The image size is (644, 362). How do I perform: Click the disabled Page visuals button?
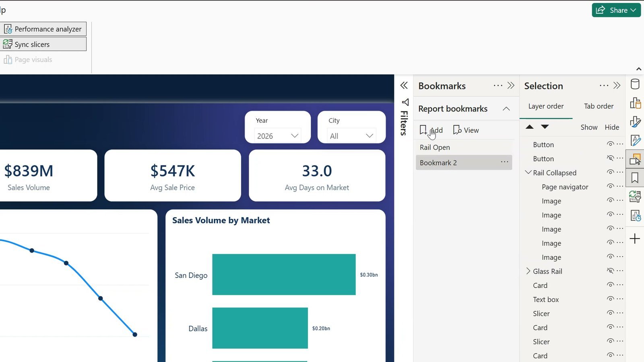coord(28,60)
